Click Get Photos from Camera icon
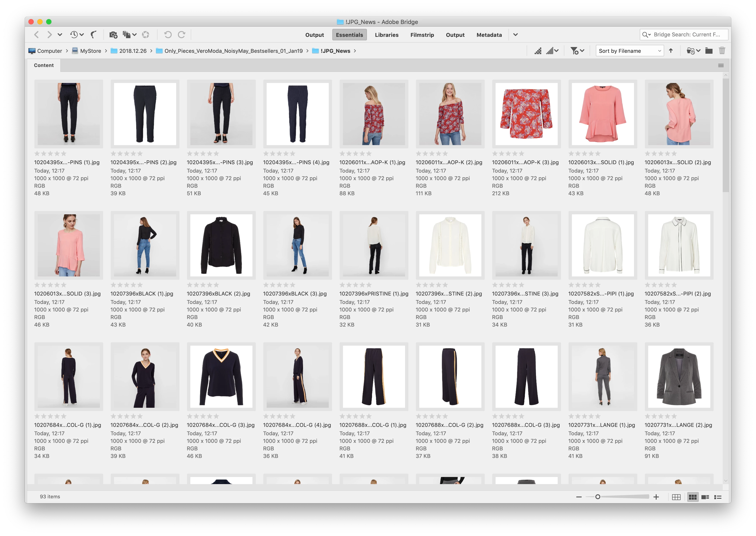The image size is (756, 536). tap(113, 35)
